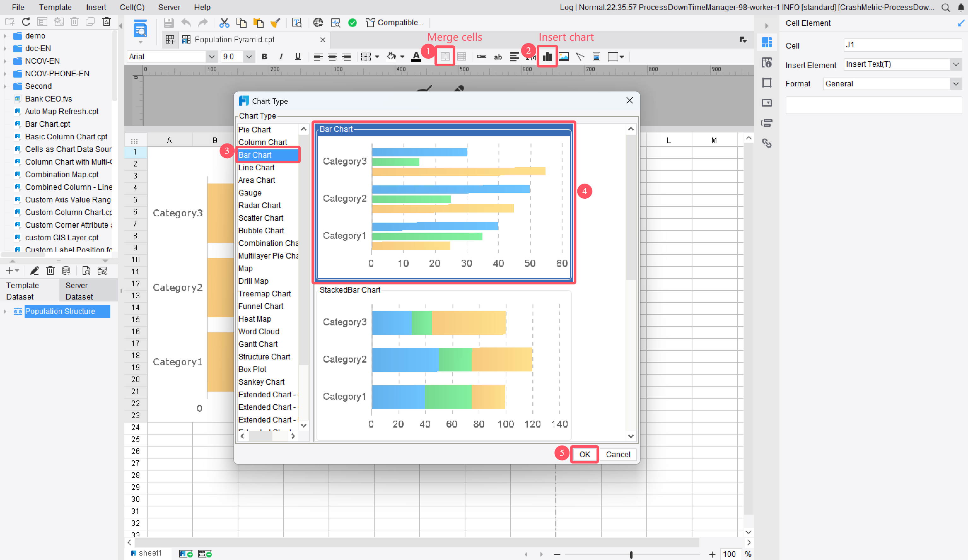Click Cancel in the Chart Type dialog
Image resolution: width=968 pixels, height=560 pixels.
618,454
